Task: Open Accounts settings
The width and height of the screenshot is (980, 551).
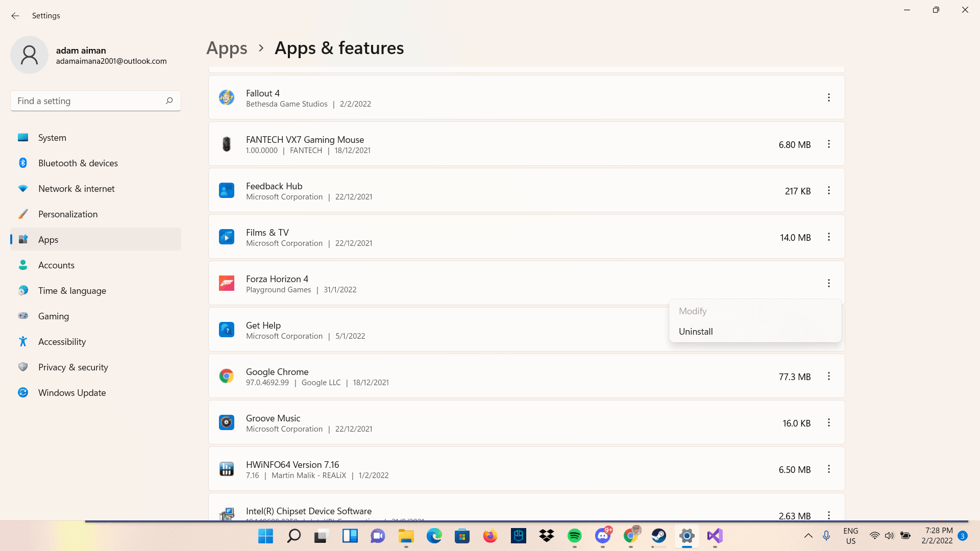Action: (95, 265)
